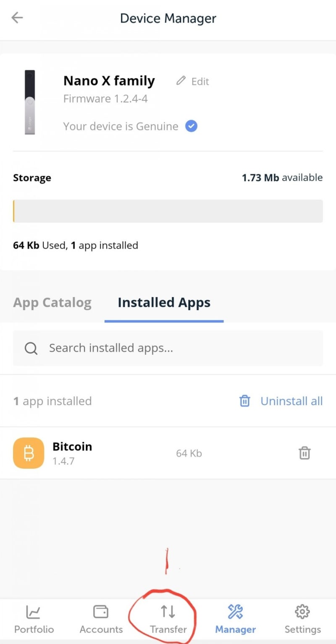Tap the Bitcoin app icon
This screenshot has width=336, height=644.
pos(29,453)
